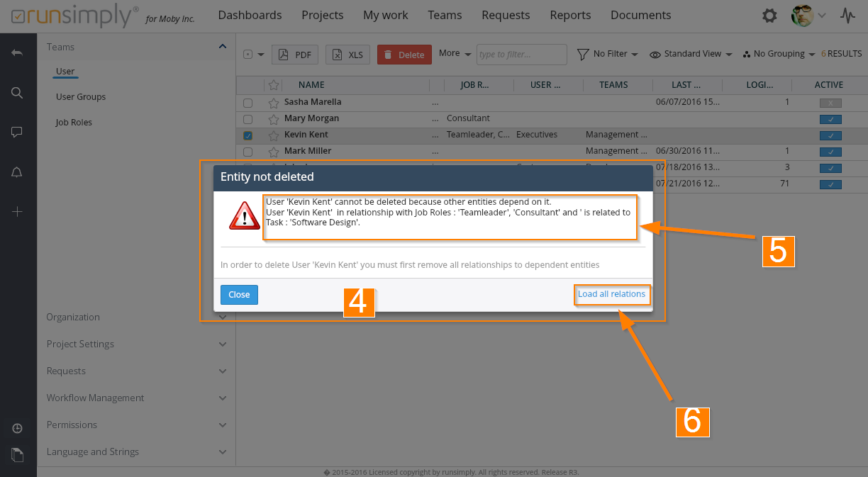
Task: Open notifications bell in sidebar
Action: pos(18,172)
